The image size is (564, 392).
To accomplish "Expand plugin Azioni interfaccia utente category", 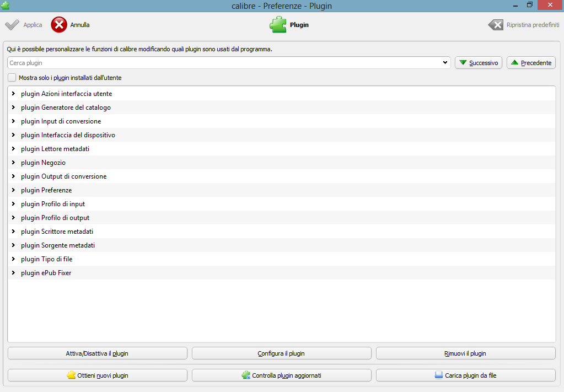I will pos(13,94).
